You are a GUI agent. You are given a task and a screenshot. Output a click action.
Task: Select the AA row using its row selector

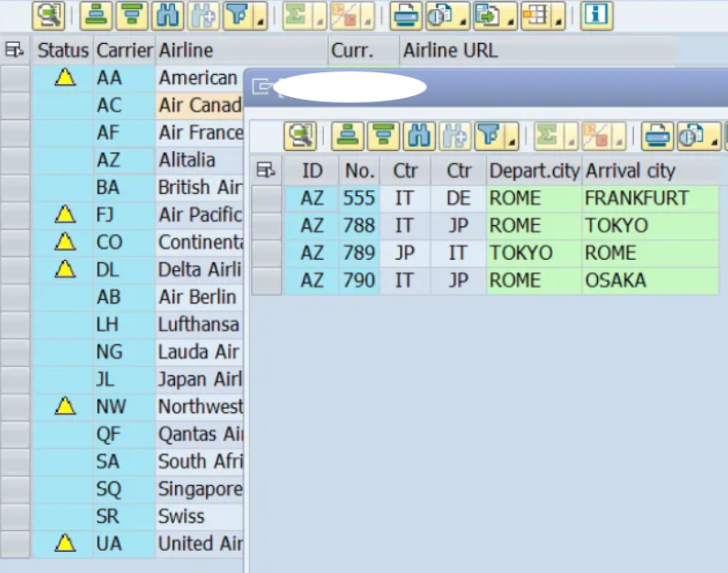(16, 78)
